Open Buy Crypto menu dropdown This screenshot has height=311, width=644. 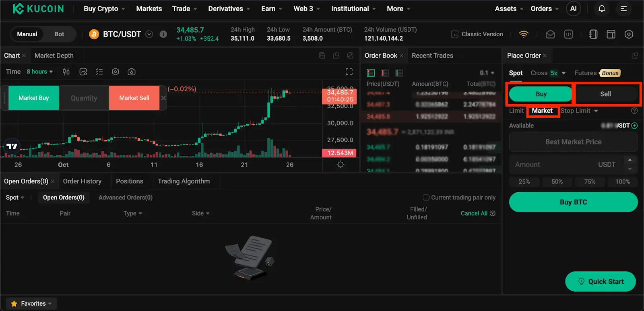(104, 8)
